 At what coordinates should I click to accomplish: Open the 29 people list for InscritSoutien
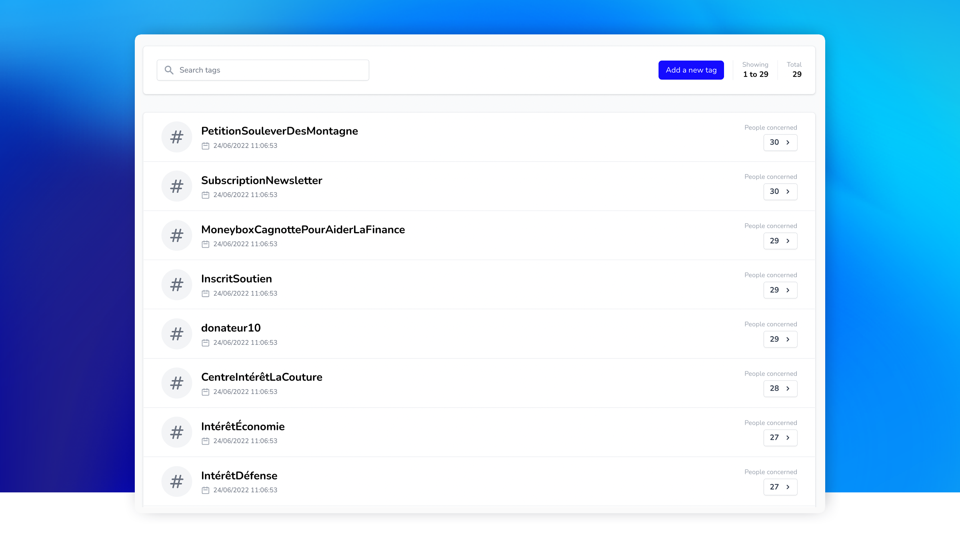click(780, 290)
